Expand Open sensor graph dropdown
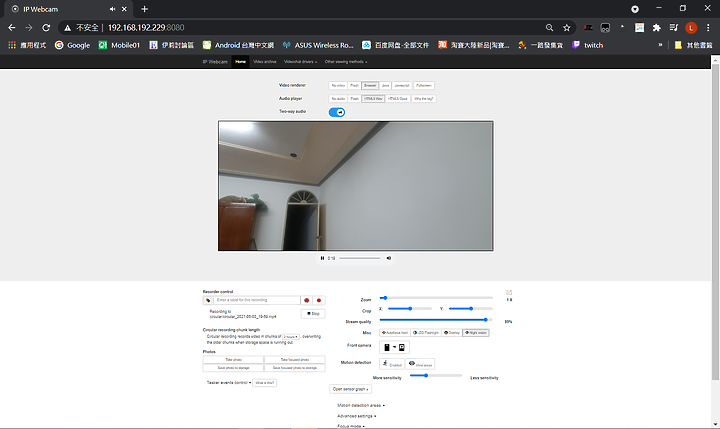This screenshot has width=720, height=429. tap(350, 389)
